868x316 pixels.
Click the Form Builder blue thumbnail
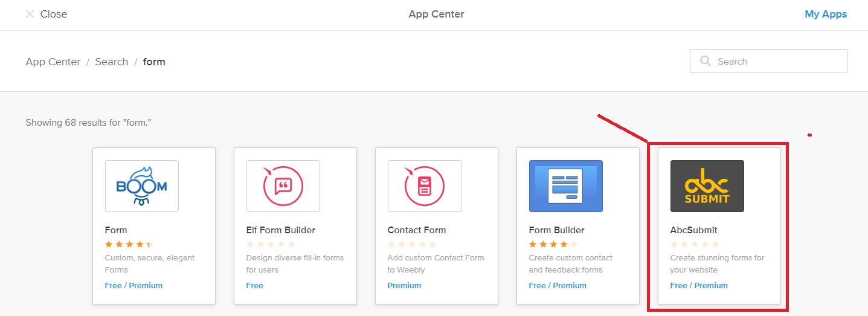[x=565, y=186]
